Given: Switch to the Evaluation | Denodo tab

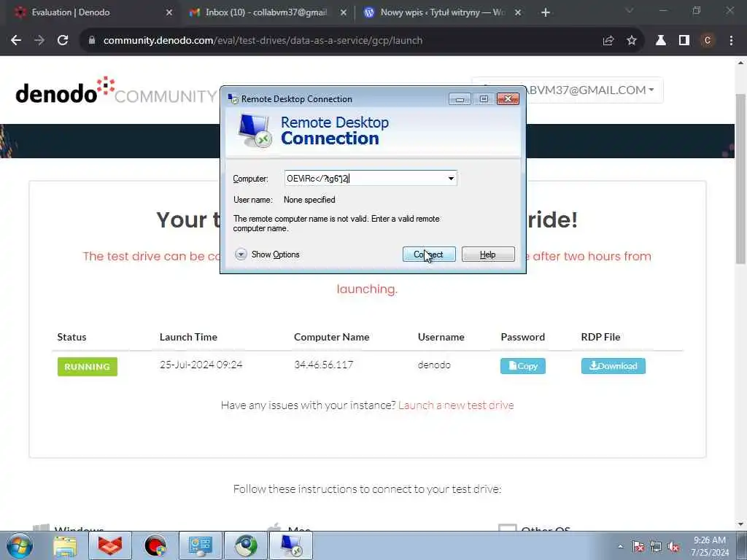Looking at the screenshot, I should [90, 12].
